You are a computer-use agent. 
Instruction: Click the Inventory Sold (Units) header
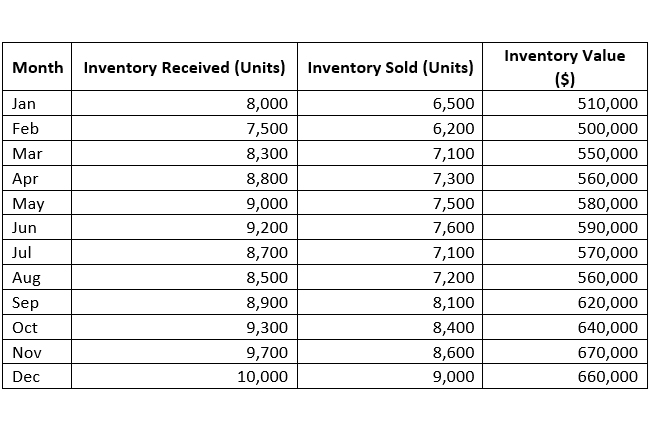tap(390, 68)
